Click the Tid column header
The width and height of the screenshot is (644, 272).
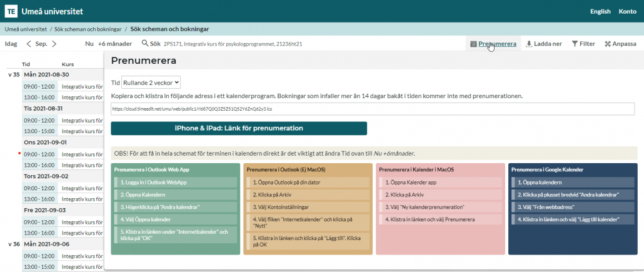pos(26,64)
